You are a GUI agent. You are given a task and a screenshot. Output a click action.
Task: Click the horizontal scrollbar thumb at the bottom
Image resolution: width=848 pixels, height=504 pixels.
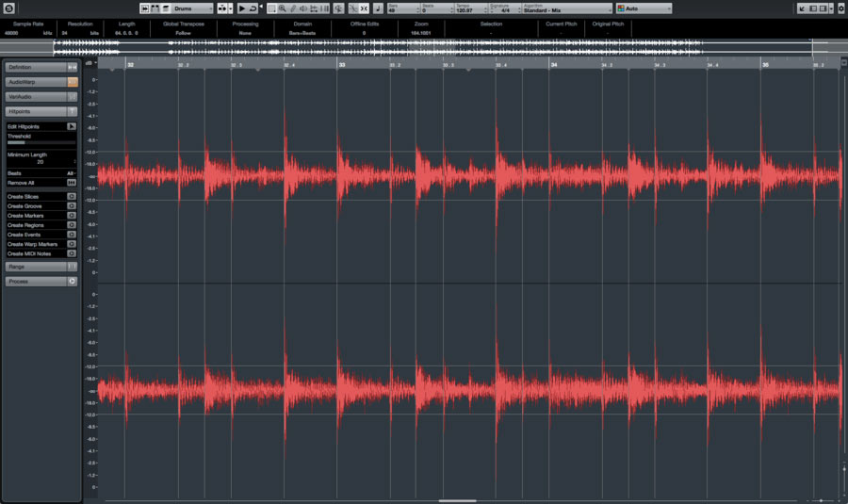[458, 501]
